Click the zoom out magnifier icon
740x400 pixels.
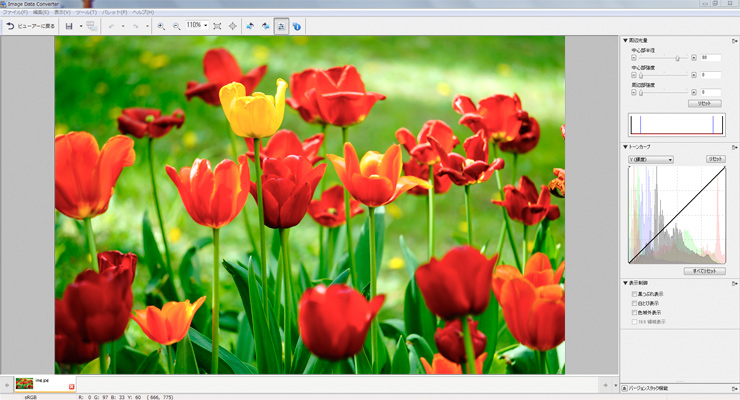tap(176, 26)
